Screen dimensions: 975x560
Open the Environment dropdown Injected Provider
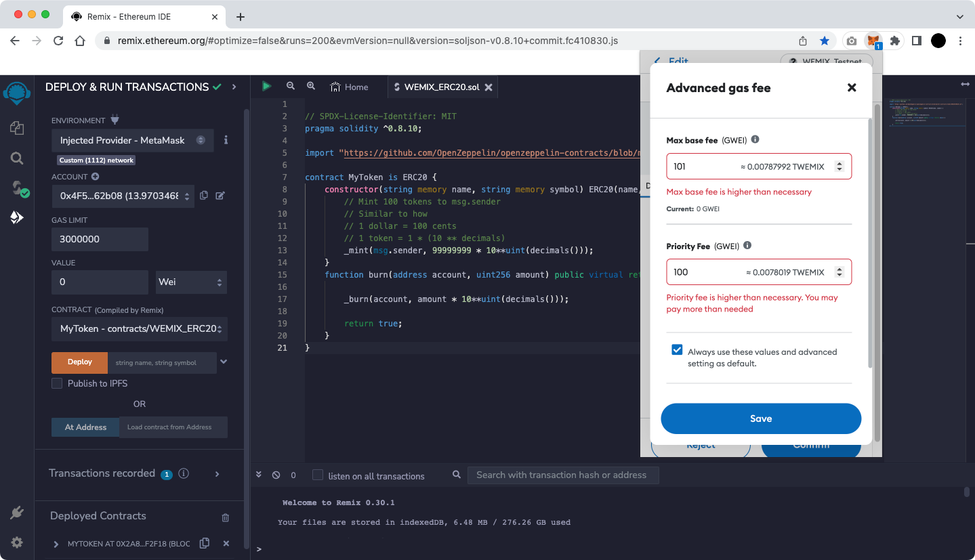coord(132,140)
